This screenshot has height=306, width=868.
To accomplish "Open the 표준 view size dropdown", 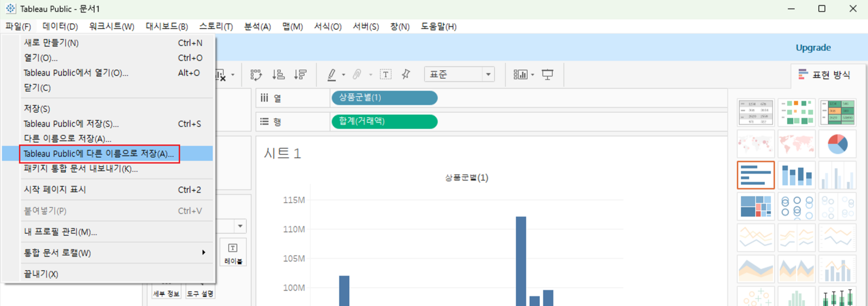I will tap(459, 74).
